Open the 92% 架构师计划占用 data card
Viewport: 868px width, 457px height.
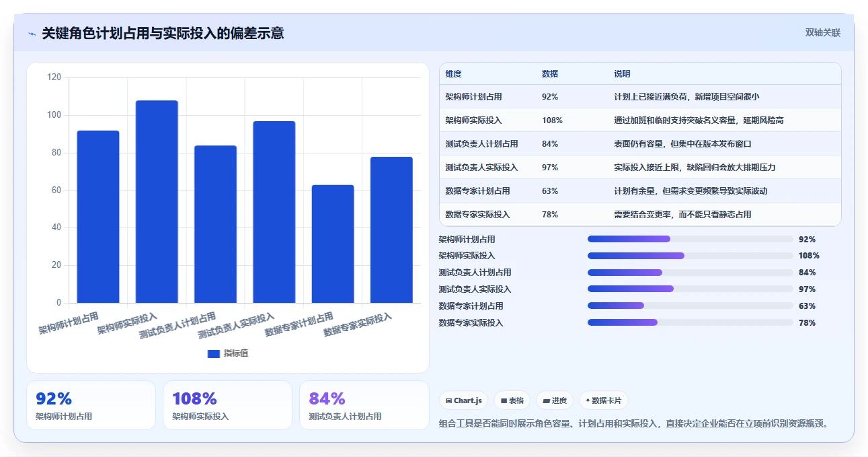pyautogui.click(x=91, y=405)
